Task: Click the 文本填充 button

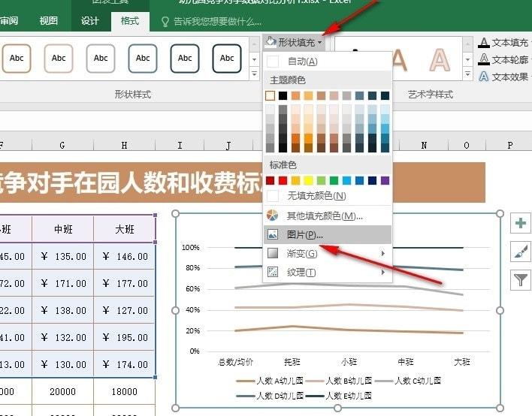Action: click(504, 43)
